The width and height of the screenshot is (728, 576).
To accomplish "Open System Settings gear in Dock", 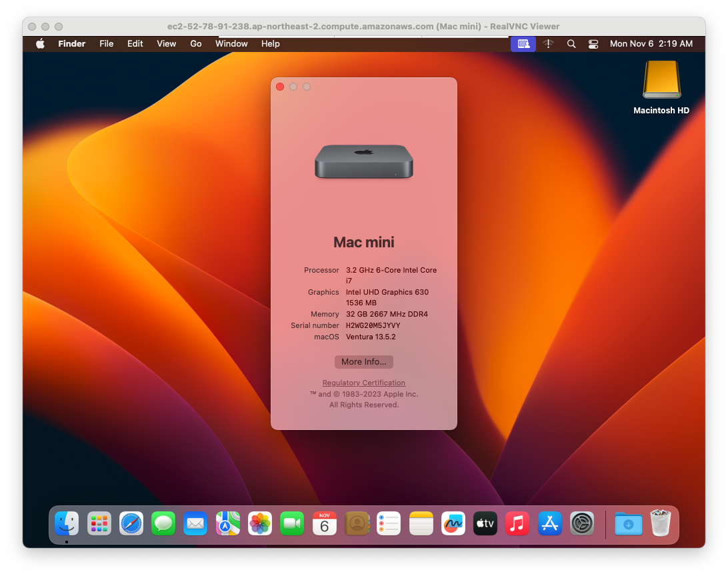I will tap(582, 523).
